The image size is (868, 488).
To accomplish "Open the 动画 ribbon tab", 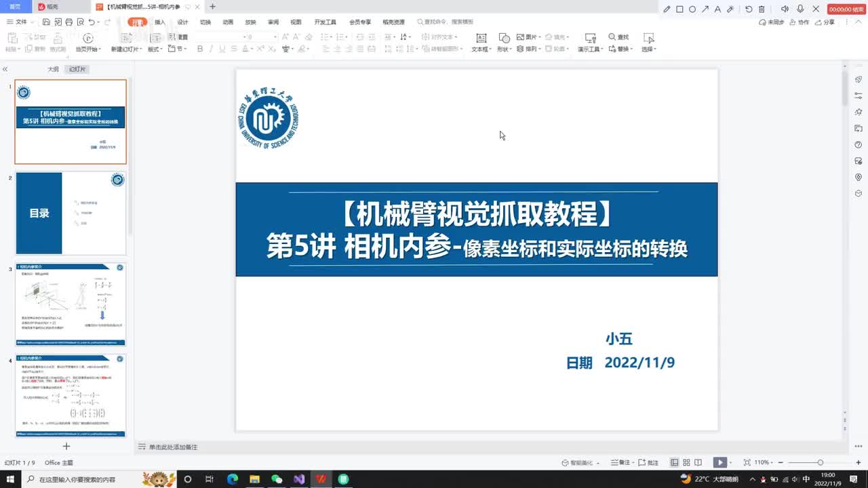I will point(228,22).
